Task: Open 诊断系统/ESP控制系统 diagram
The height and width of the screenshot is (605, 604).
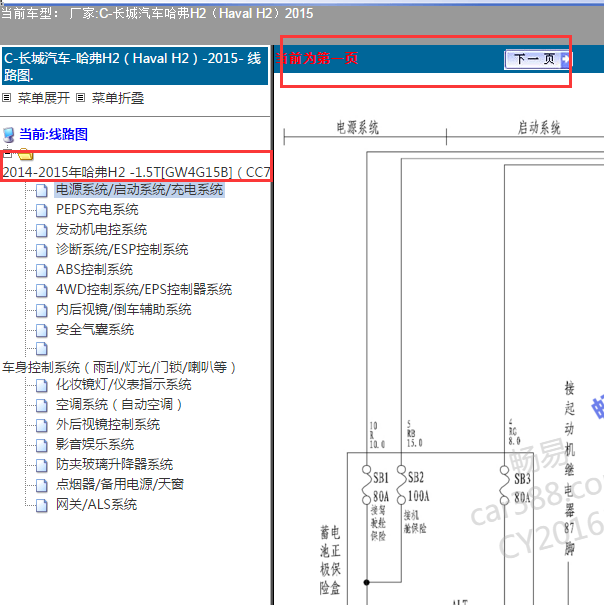Action: 122,250
